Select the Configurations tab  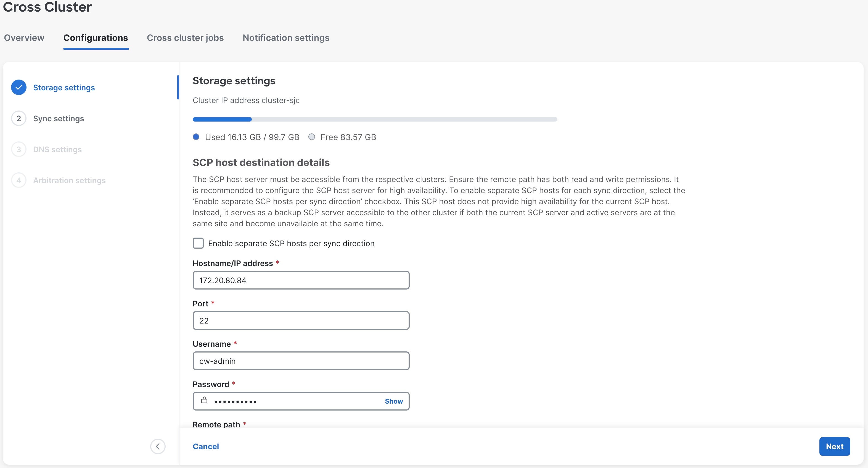pyautogui.click(x=96, y=38)
